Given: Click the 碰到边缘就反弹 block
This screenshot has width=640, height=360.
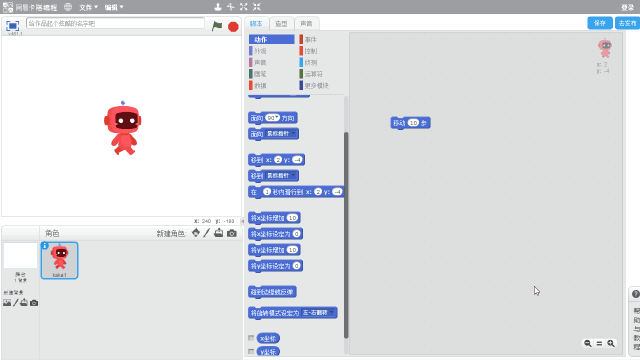Looking at the screenshot, I should pyautogui.click(x=272, y=292).
